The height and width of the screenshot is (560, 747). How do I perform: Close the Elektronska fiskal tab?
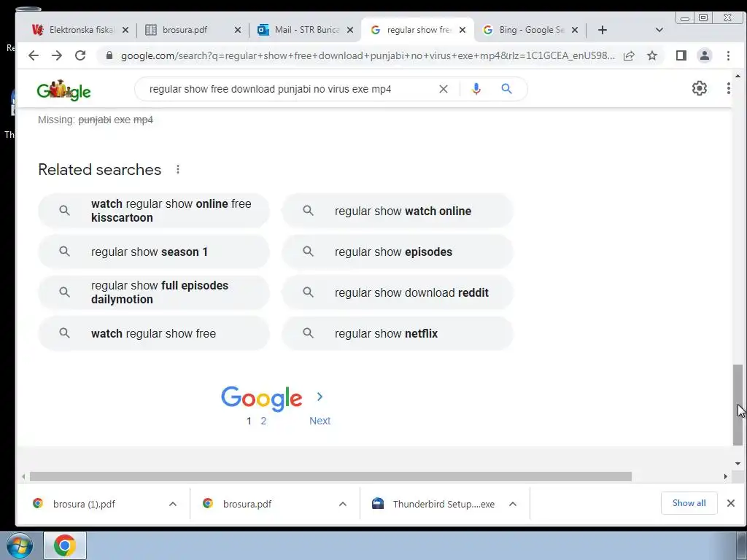click(x=125, y=30)
